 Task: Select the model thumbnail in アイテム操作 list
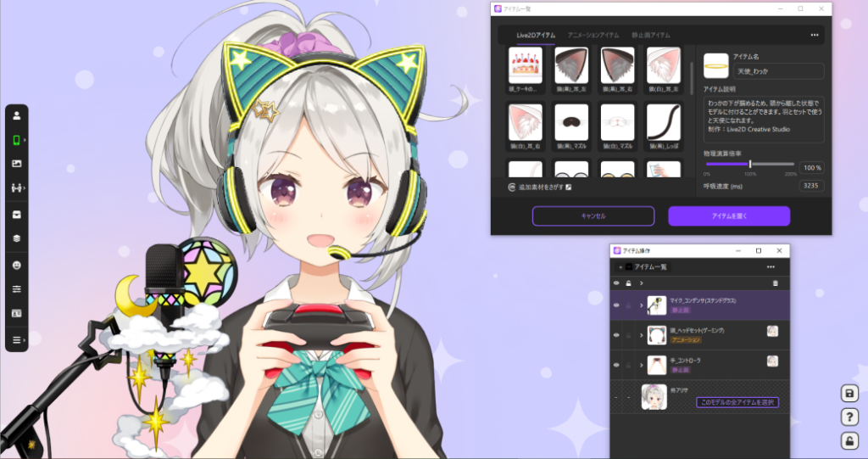point(654,397)
